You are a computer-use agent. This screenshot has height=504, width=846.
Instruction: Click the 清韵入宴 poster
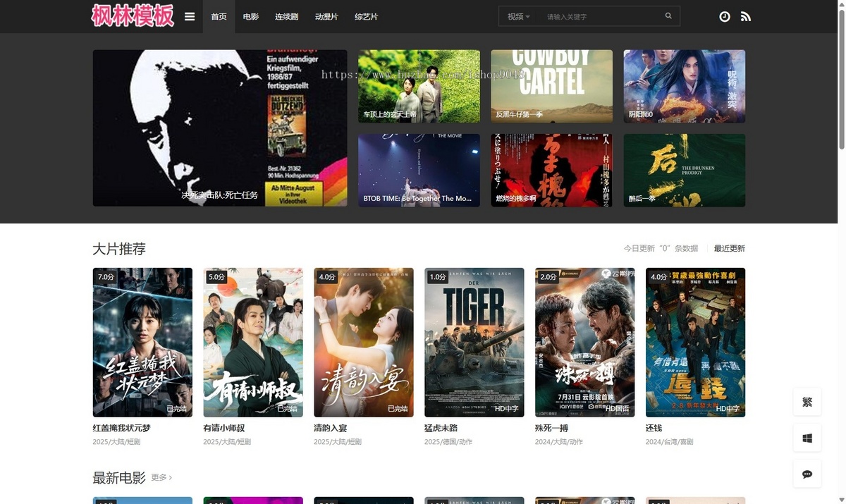[364, 342]
